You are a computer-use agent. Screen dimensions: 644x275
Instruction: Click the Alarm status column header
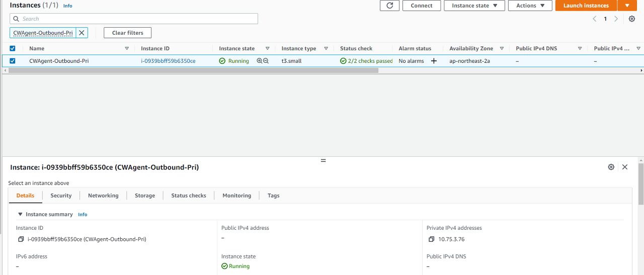[x=415, y=48]
